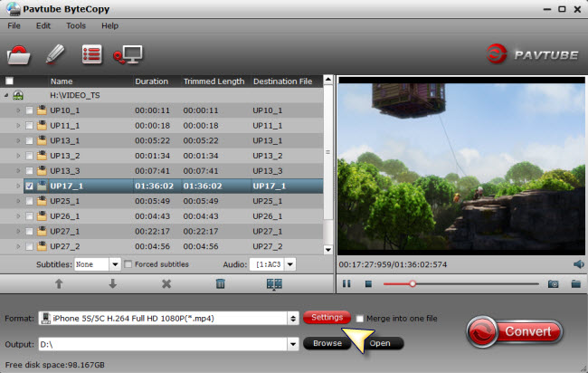Mute the preview with speaker icon
This screenshot has height=373, width=588.
click(x=579, y=264)
